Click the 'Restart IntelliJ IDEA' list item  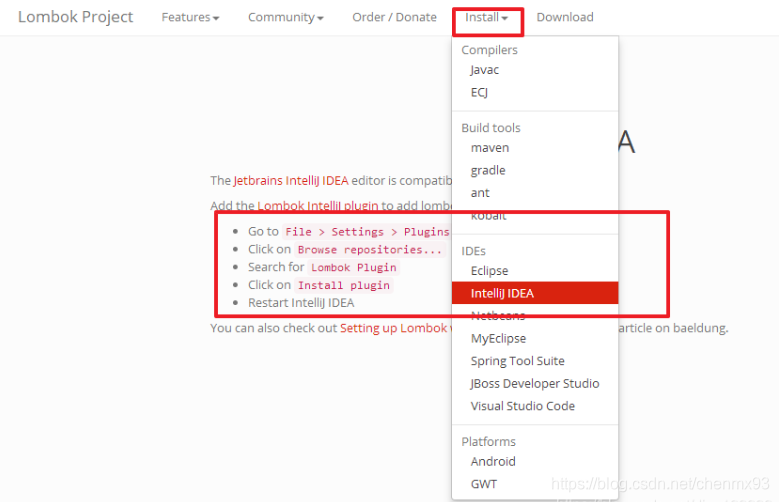point(301,303)
